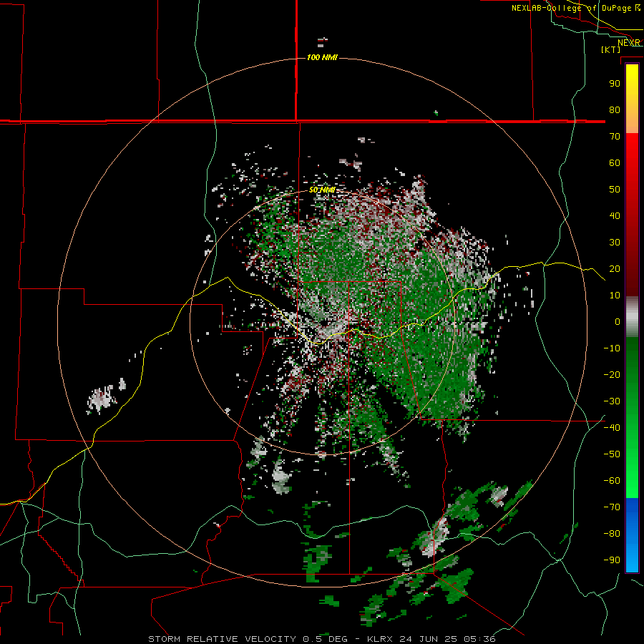Click the -90 knot scale label
Image resolution: width=644 pixels, height=644 pixels.
[612, 560]
